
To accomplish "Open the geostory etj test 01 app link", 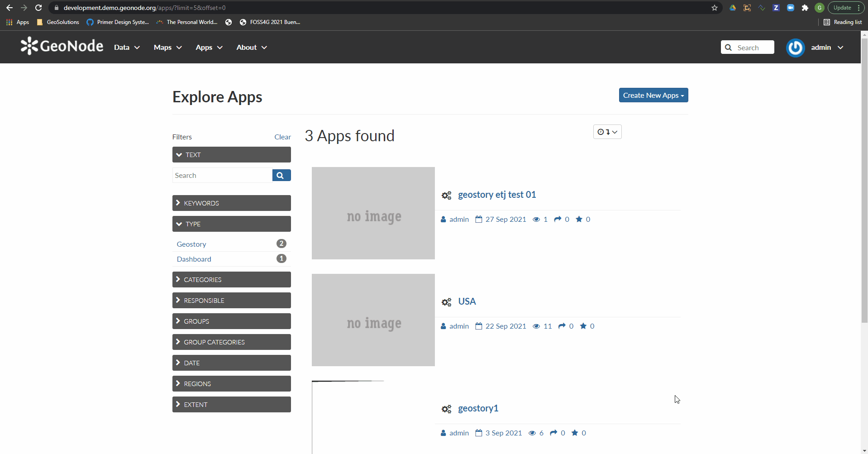I will point(497,195).
